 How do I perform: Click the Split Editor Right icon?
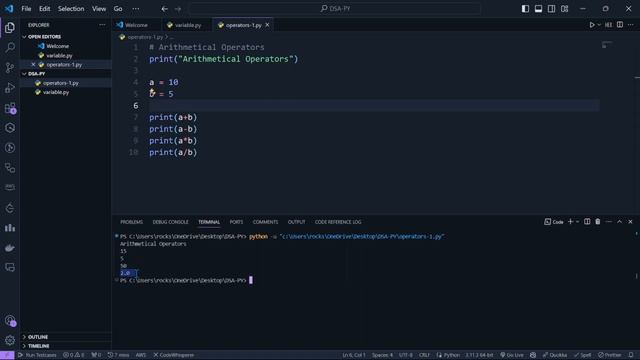620,25
